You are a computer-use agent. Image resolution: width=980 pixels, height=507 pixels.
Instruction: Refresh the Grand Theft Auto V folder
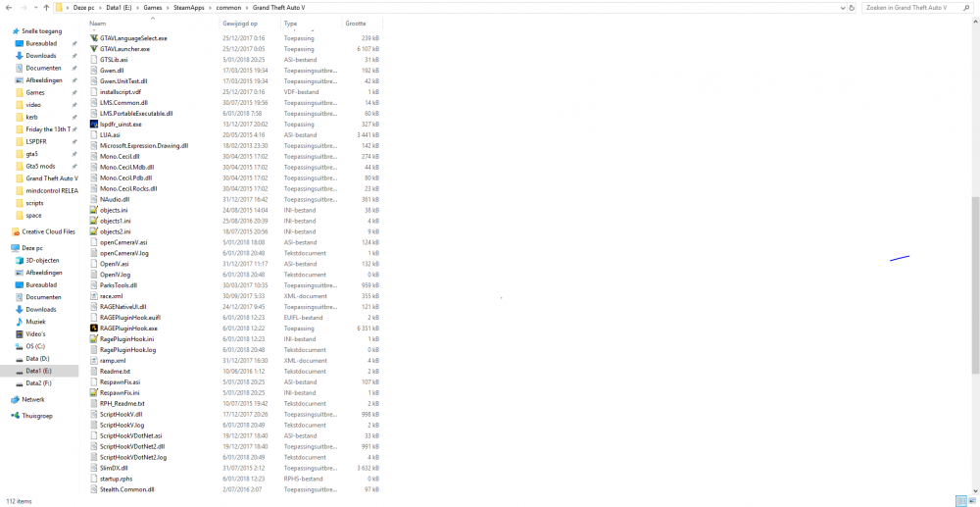point(852,8)
